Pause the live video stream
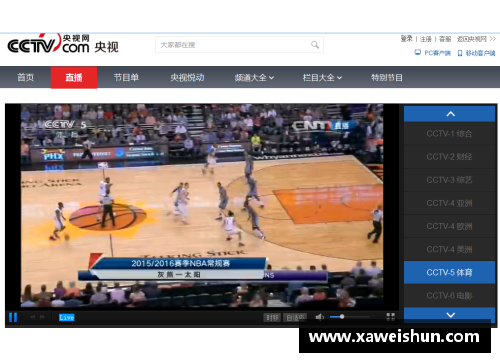This screenshot has width=500, height=362. point(13,317)
